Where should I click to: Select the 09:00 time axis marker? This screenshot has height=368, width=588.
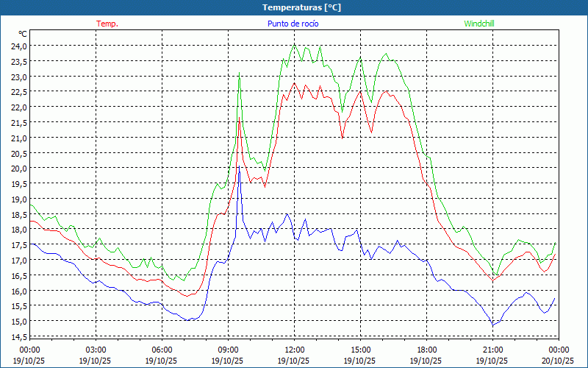click(x=228, y=350)
